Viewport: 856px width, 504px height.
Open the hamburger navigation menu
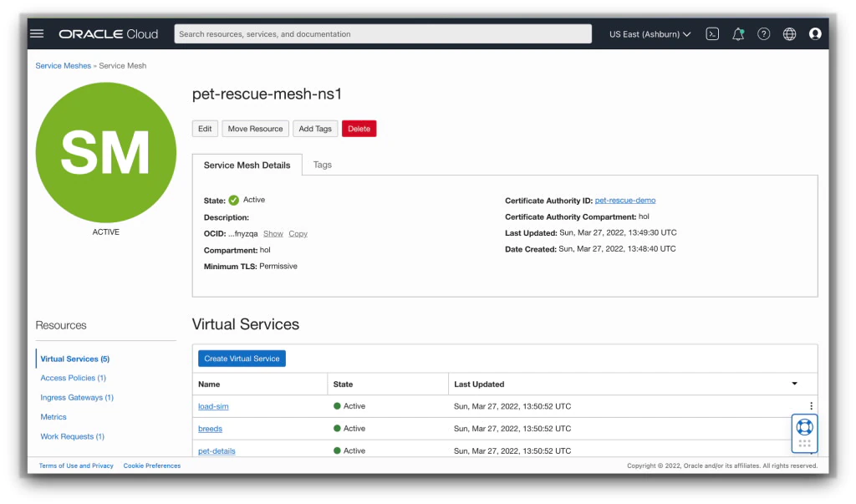(x=37, y=34)
